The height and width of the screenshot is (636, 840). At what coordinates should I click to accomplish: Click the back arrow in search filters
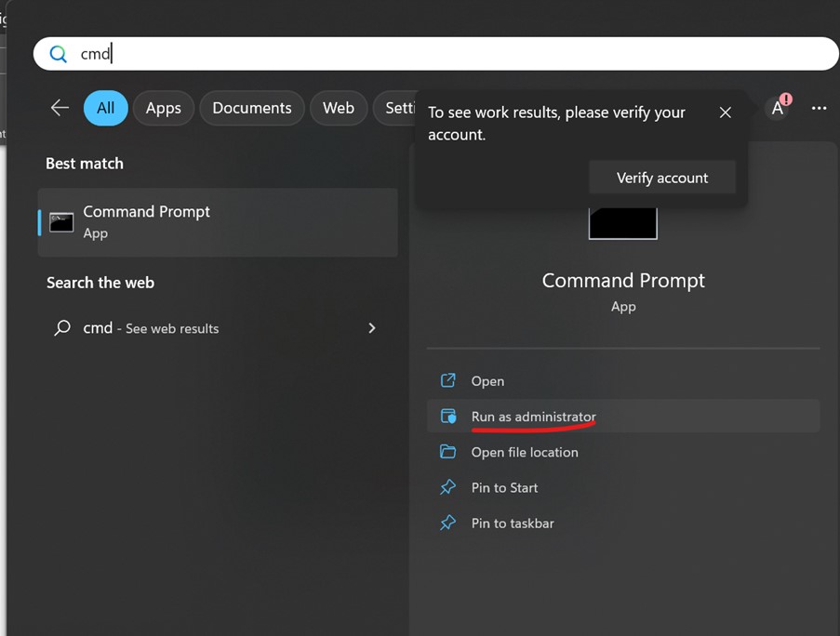(x=60, y=108)
